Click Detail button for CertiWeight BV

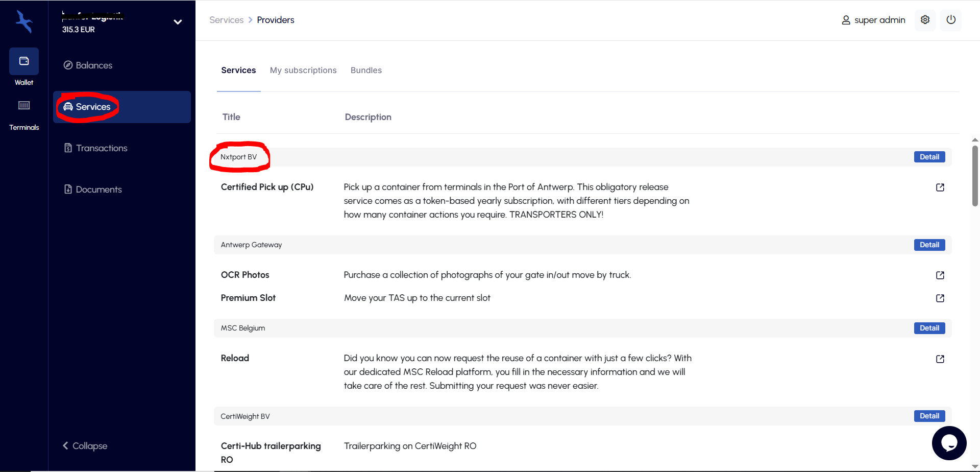point(929,416)
